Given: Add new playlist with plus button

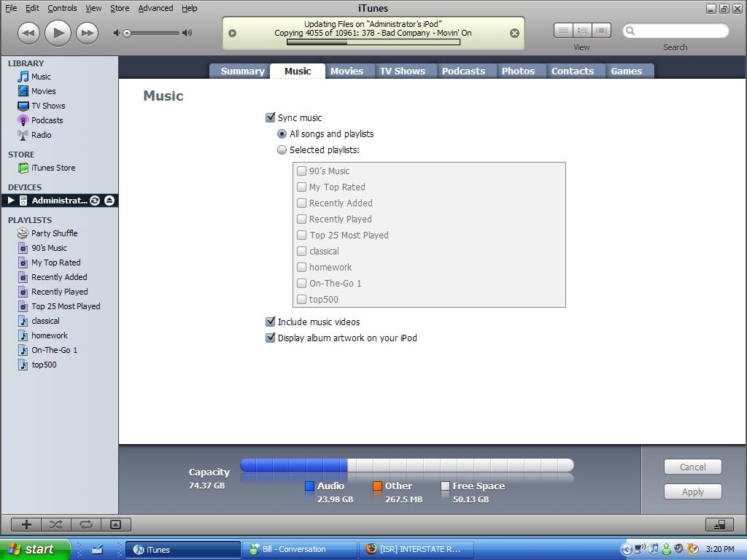Looking at the screenshot, I should pos(27,524).
